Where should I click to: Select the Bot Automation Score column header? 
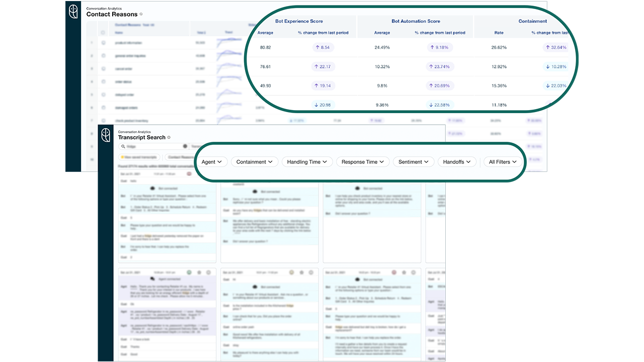point(416,21)
